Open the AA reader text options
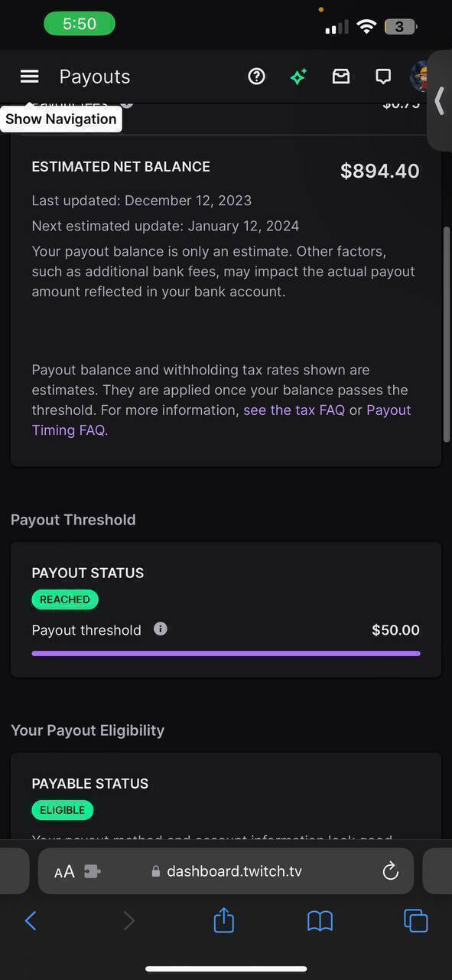Image resolution: width=452 pixels, height=980 pixels. 64,871
